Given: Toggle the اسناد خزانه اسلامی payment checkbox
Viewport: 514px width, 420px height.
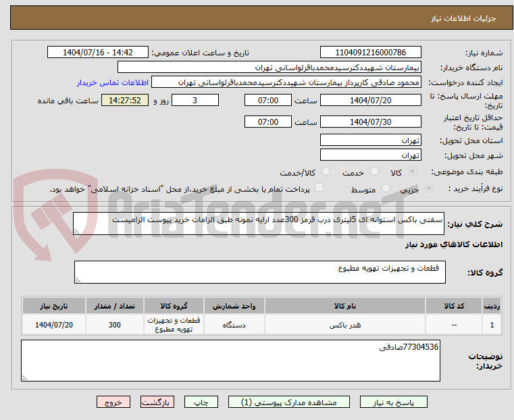Looking at the screenshot, I should [x=319, y=188].
